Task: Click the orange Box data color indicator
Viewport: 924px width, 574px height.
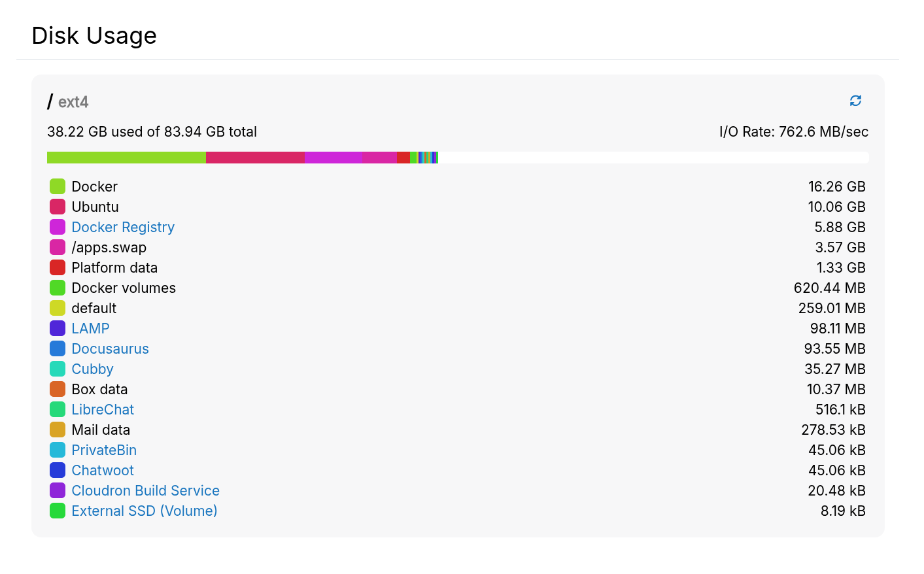Action: tap(57, 389)
